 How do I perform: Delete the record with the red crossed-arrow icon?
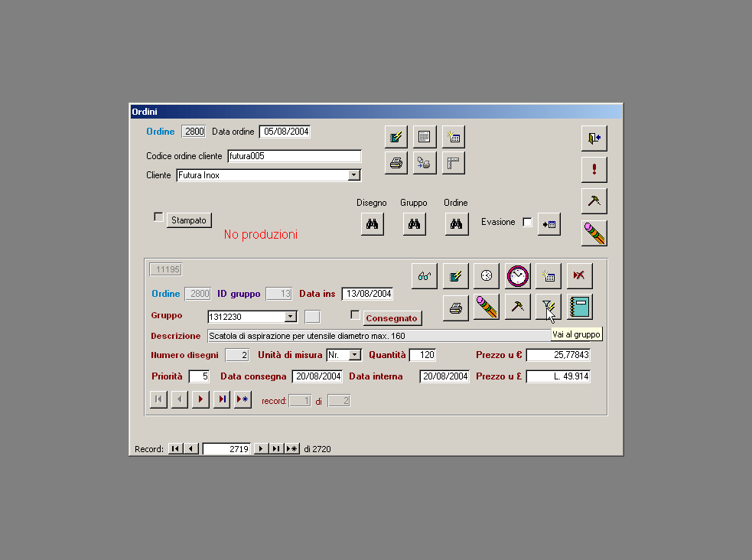click(x=579, y=275)
